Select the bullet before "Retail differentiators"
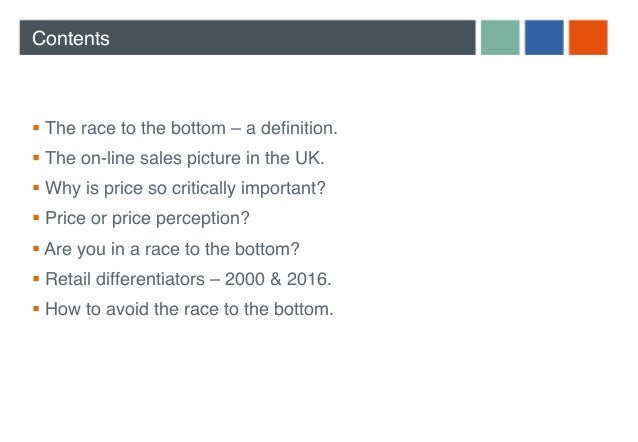 [36, 278]
